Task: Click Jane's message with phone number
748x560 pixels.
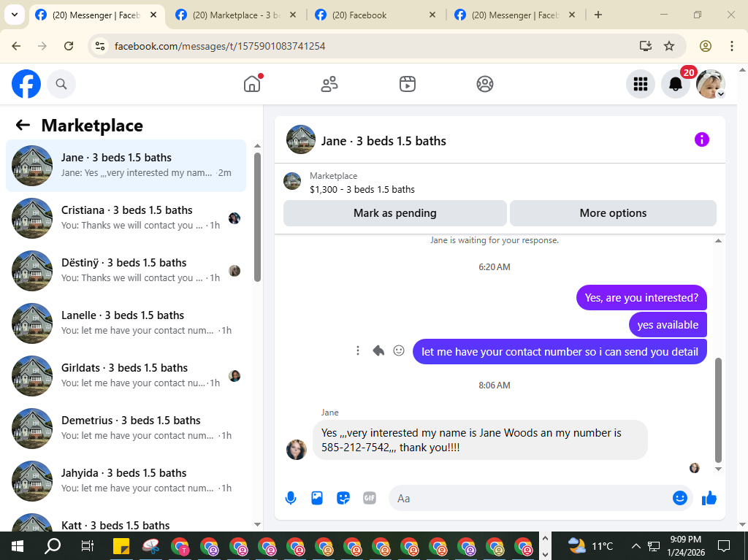Action: [x=480, y=440]
